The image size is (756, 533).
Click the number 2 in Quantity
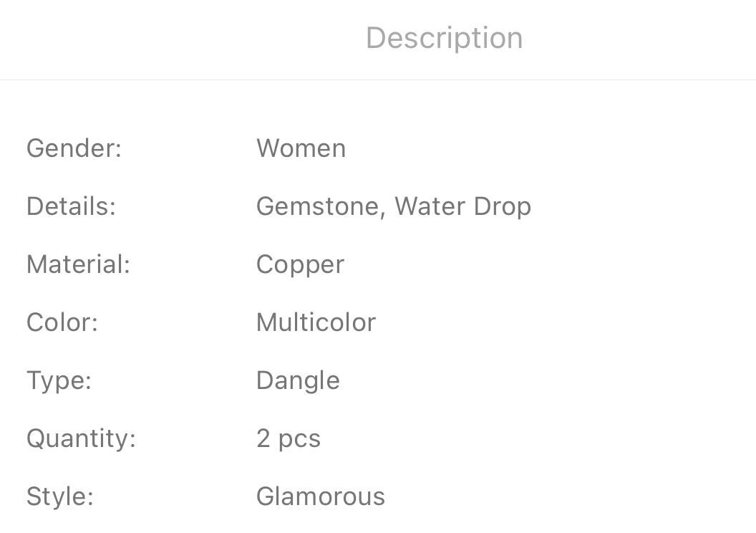point(263,438)
